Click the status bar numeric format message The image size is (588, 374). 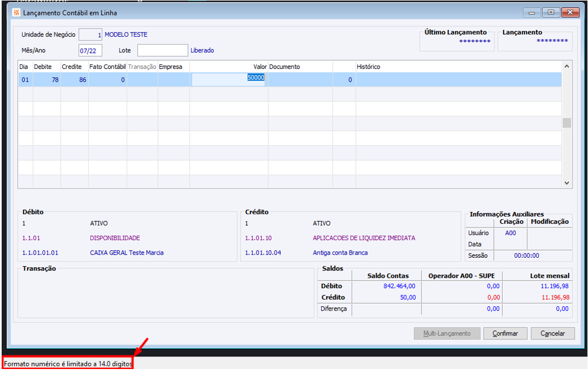pyautogui.click(x=68, y=364)
